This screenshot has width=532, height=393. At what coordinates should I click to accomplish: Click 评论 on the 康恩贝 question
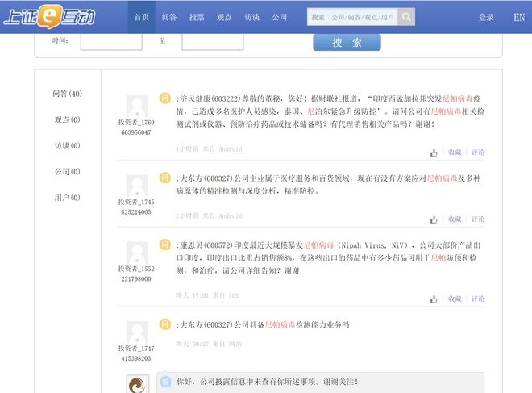[478, 299]
